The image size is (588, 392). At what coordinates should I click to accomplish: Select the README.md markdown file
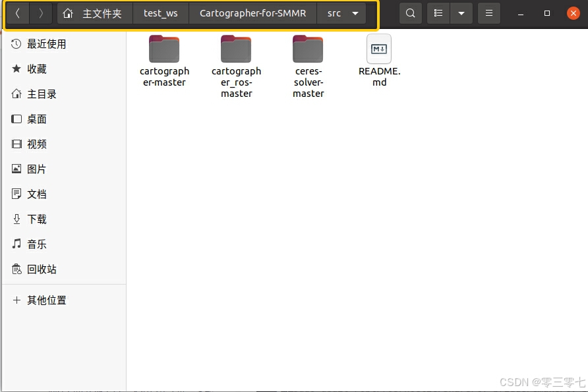click(x=379, y=49)
